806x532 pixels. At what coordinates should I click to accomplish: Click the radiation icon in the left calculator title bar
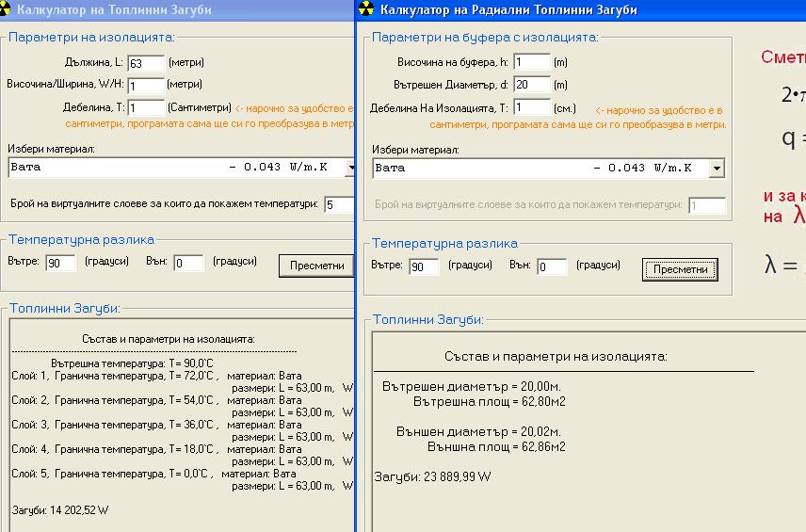[x=8, y=9]
